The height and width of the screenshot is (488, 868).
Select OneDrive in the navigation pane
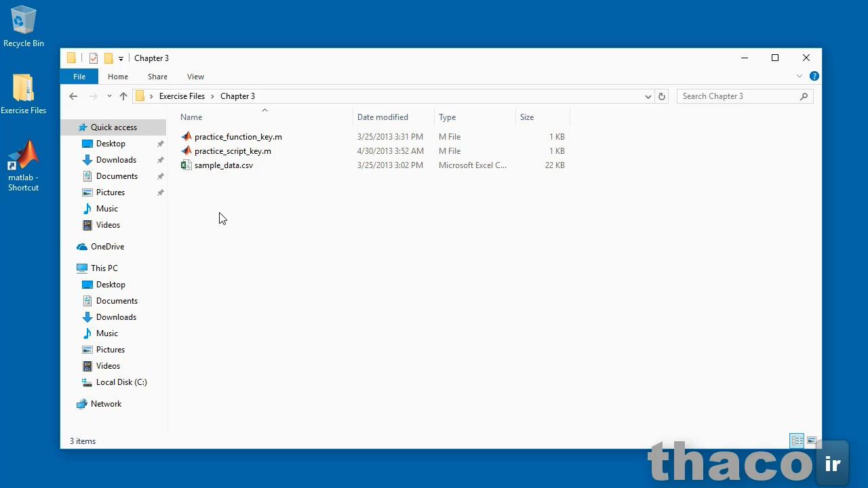point(107,247)
